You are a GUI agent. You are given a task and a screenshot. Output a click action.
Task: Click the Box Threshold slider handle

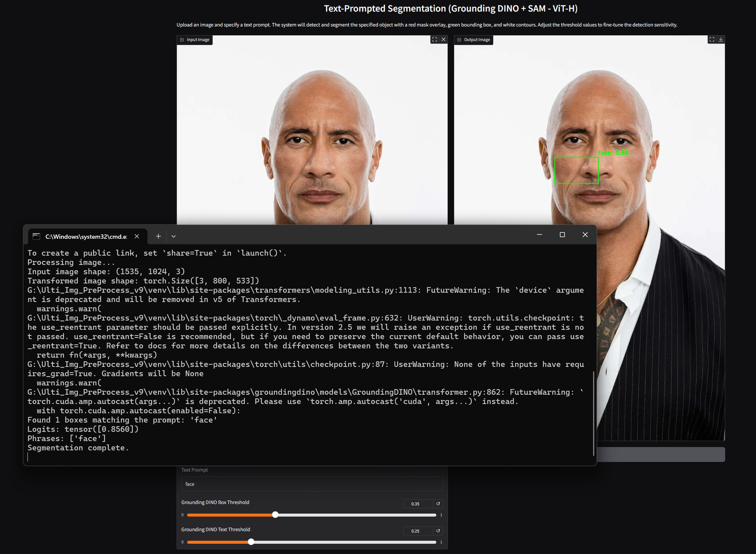pos(275,515)
